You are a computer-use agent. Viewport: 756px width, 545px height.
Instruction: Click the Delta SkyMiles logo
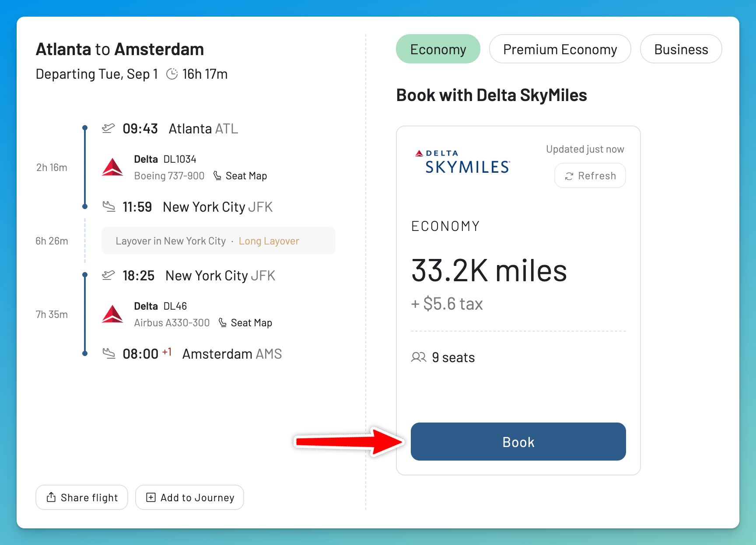tap(462, 162)
